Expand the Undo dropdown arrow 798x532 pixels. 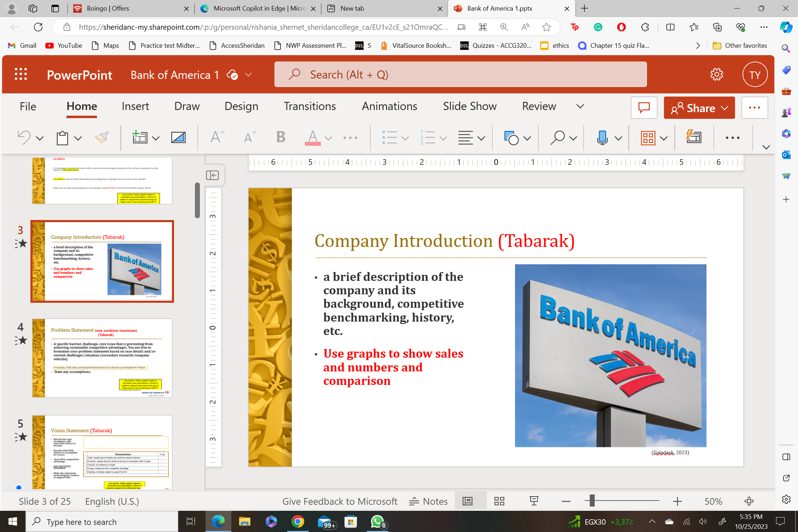click(40, 138)
